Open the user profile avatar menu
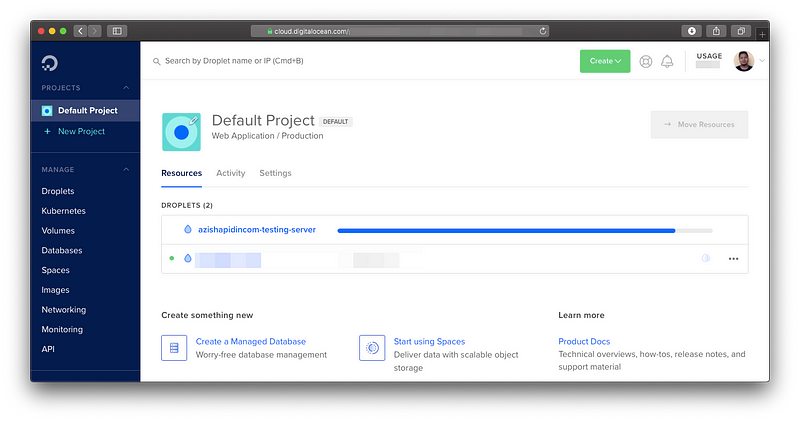The width and height of the screenshot is (800, 422). tap(743, 61)
